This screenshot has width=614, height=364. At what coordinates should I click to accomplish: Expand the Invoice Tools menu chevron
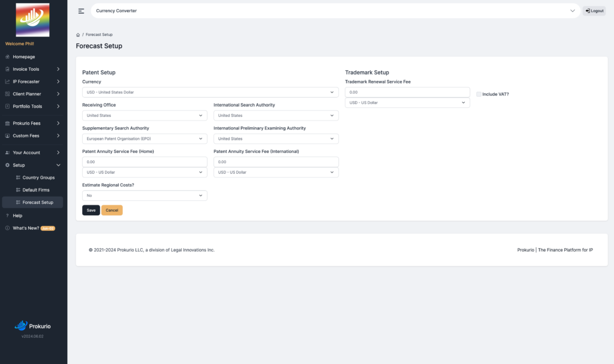click(58, 70)
